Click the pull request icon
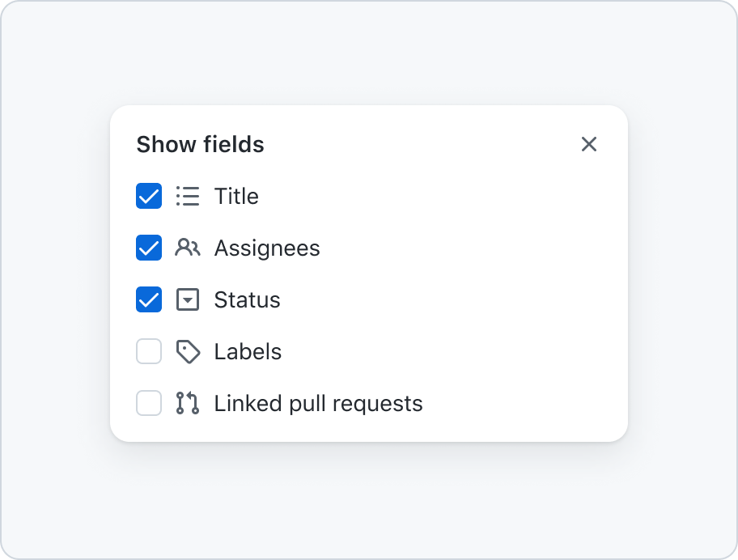 click(x=188, y=403)
